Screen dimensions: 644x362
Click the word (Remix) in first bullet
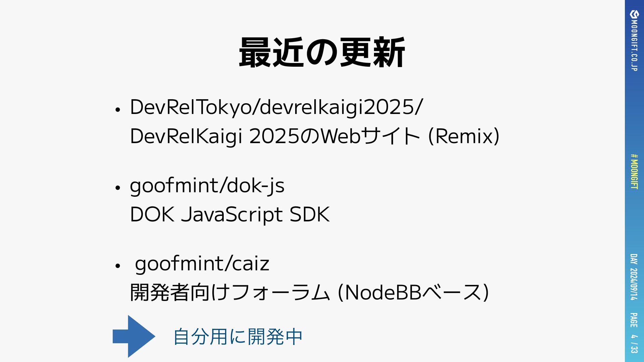(x=464, y=136)
